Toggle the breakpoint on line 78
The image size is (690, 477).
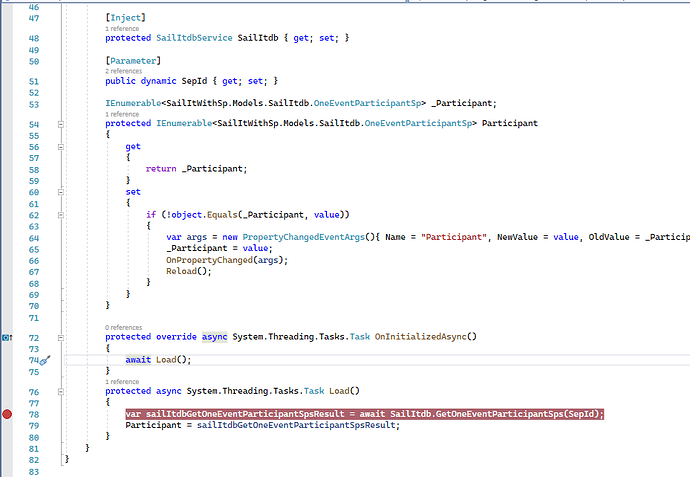(7, 414)
